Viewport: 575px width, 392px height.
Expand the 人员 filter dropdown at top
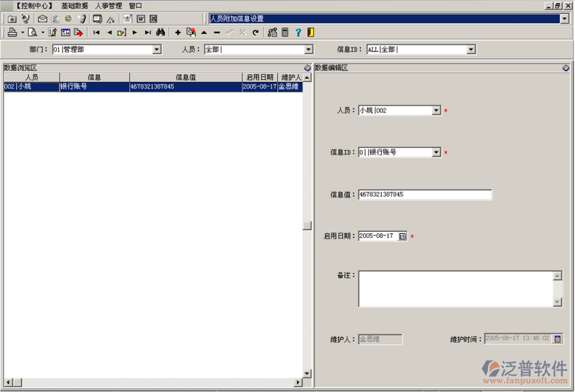tap(308, 49)
